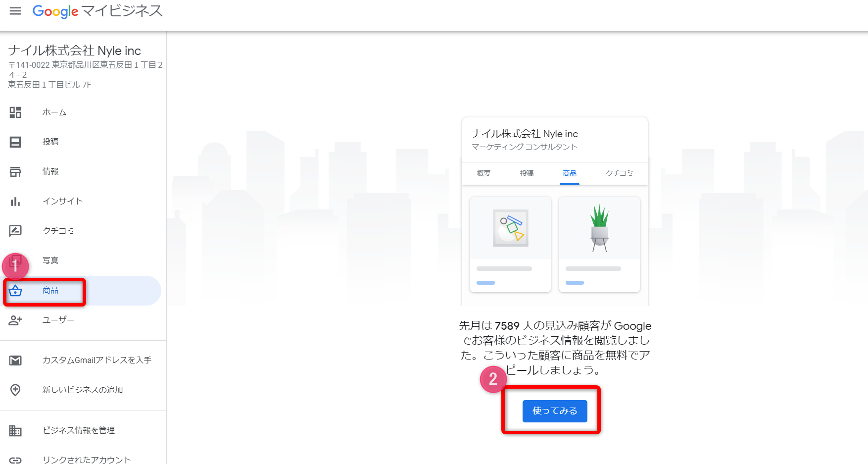Click the Gmail envelope icon
The height and width of the screenshot is (464, 868).
(15, 361)
